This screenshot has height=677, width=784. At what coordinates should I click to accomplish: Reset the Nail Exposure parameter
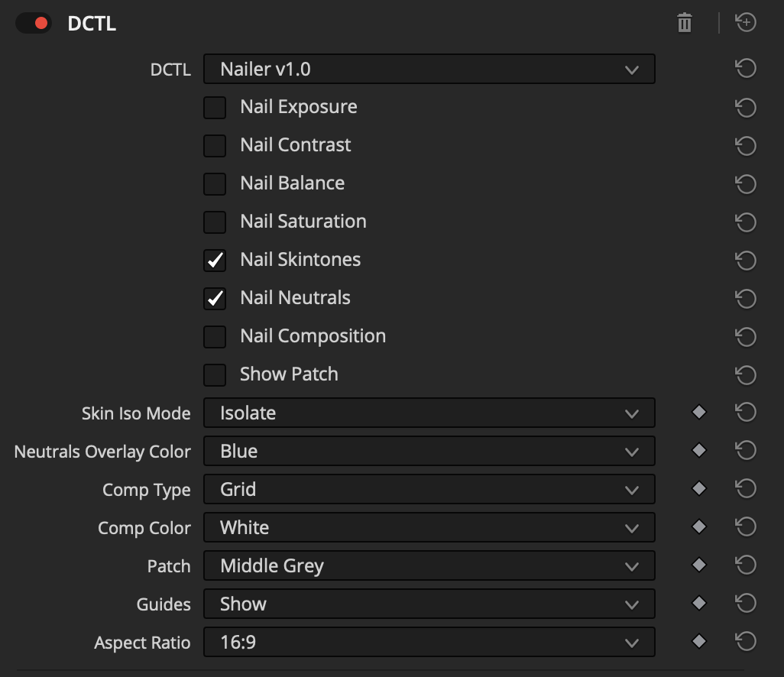pos(745,108)
